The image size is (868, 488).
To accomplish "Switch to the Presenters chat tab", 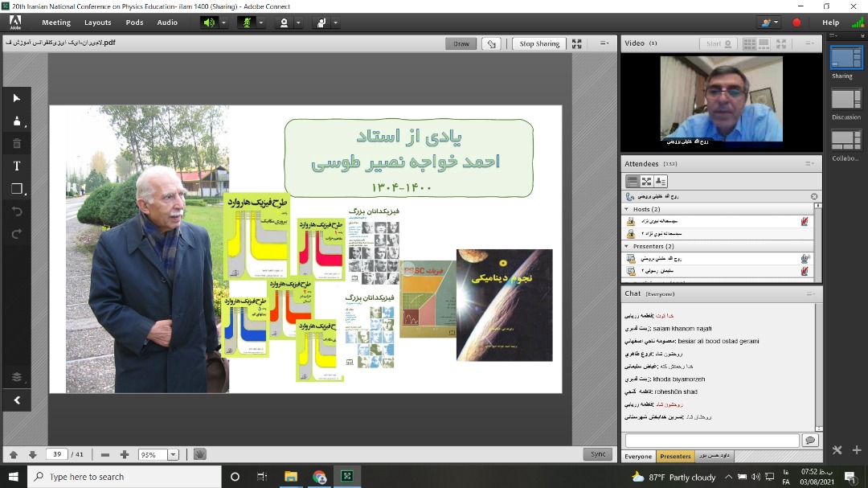I will [675, 457].
